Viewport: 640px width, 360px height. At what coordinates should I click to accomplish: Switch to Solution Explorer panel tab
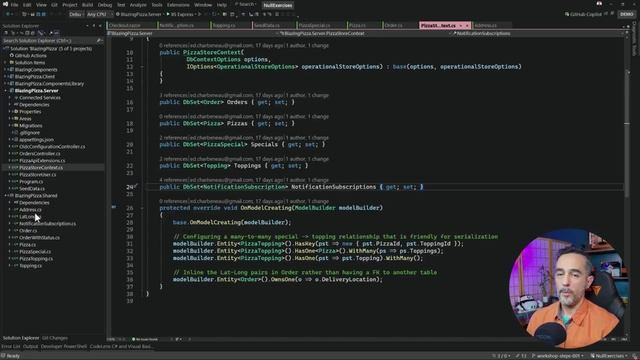tap(21, 338)
